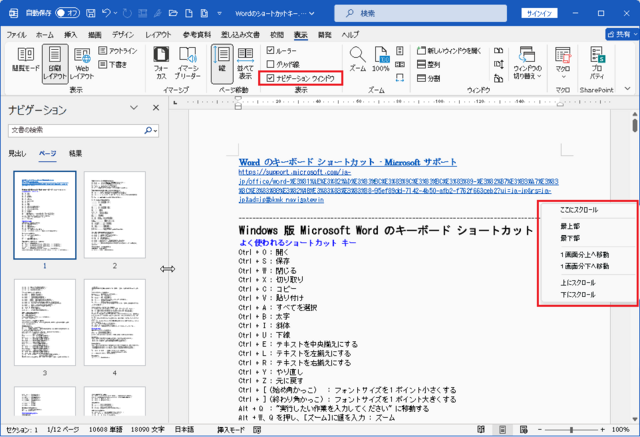Screen dimensions: 640x437
Task: Click 整列 arrange all windows
Action: 429,64
